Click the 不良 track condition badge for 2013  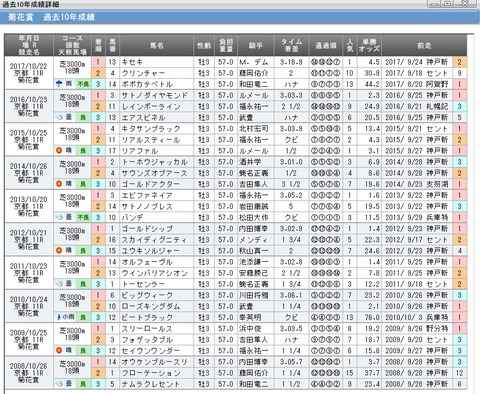(83, 217)
